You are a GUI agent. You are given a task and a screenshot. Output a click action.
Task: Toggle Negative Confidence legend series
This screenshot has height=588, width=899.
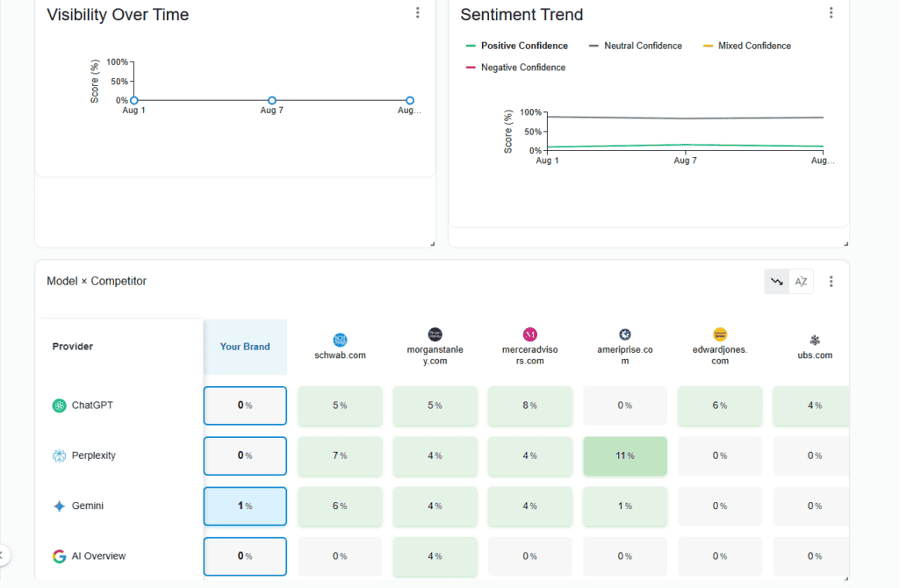(516, 68)
